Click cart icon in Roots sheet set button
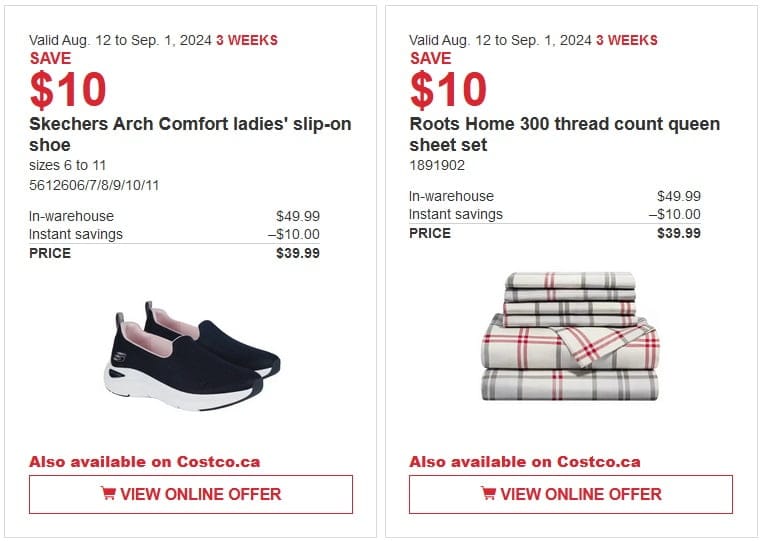 click(x=488, y=493)
